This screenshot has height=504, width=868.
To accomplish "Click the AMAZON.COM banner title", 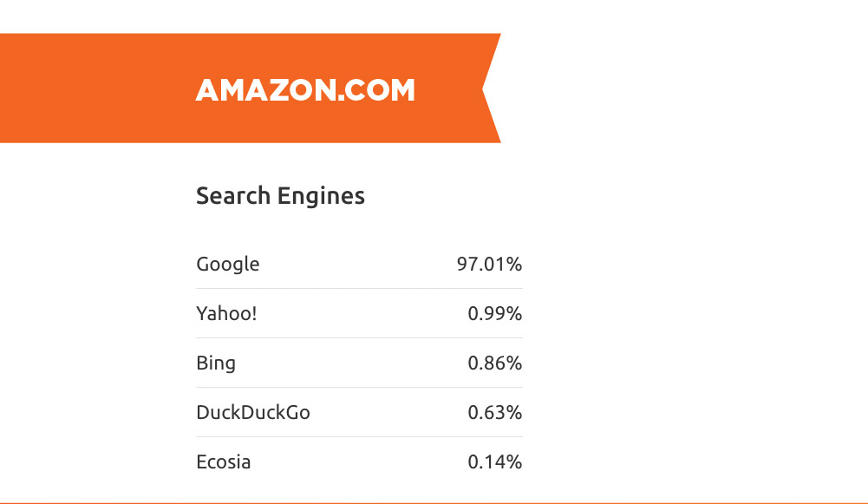I will (305, 89).
